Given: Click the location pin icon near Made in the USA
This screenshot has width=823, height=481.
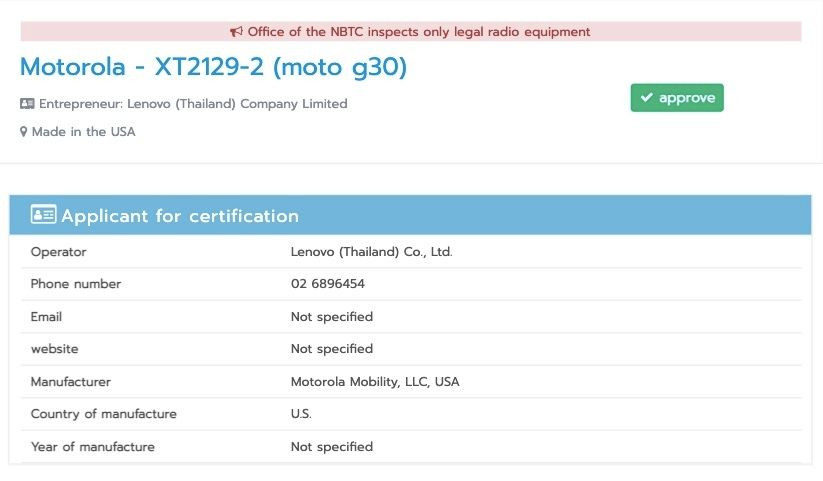Looking at the screenshot, I should pyautogui.click(x=24, y=132).
